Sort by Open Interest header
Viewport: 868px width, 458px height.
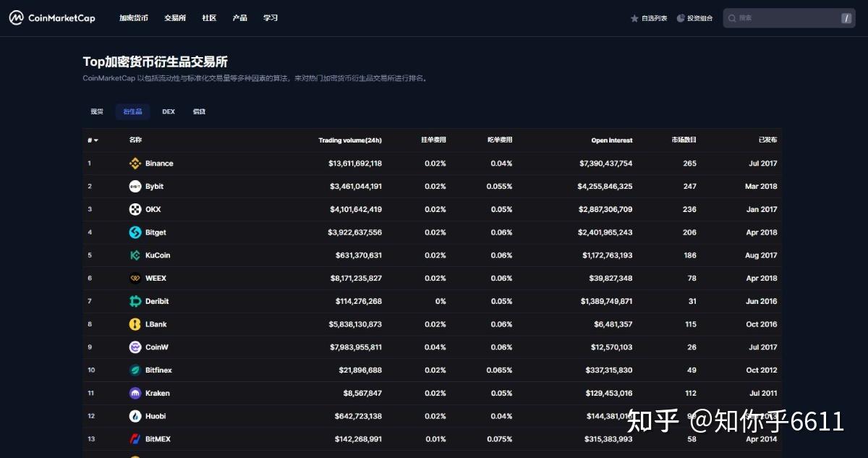point(612,140)
